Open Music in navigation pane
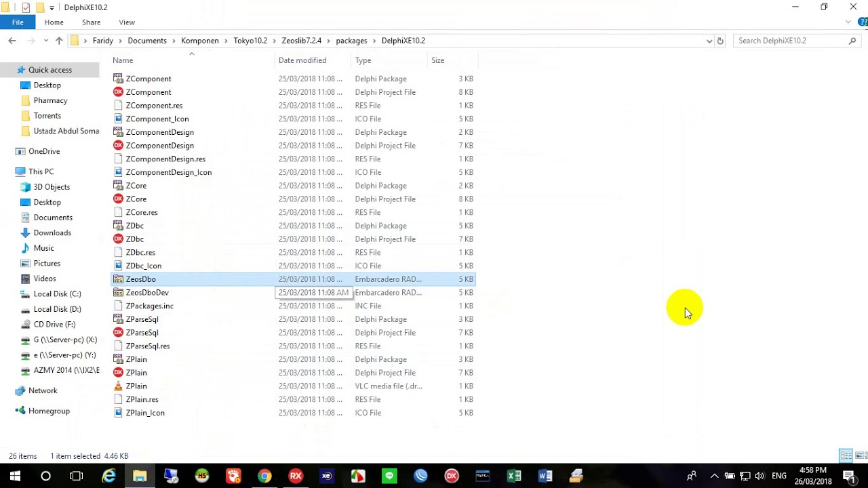868x488 pixels. click(x=43, y=248)
